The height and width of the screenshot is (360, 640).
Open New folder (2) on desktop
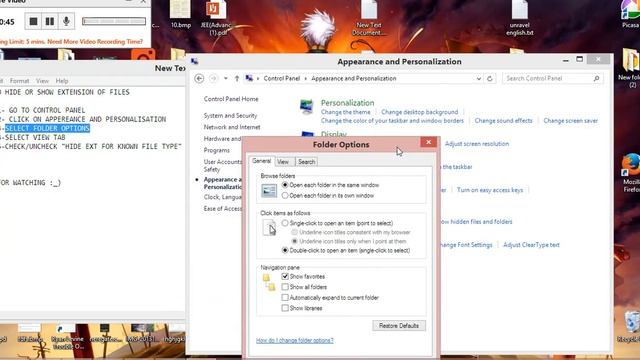630,67
